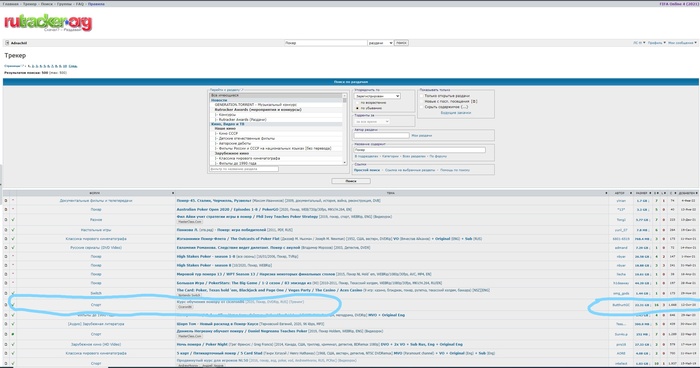700x368 pixels.
Task: Focus the 'Название содержит' input field
Action: pyautogui.click(x=420, y=150)
